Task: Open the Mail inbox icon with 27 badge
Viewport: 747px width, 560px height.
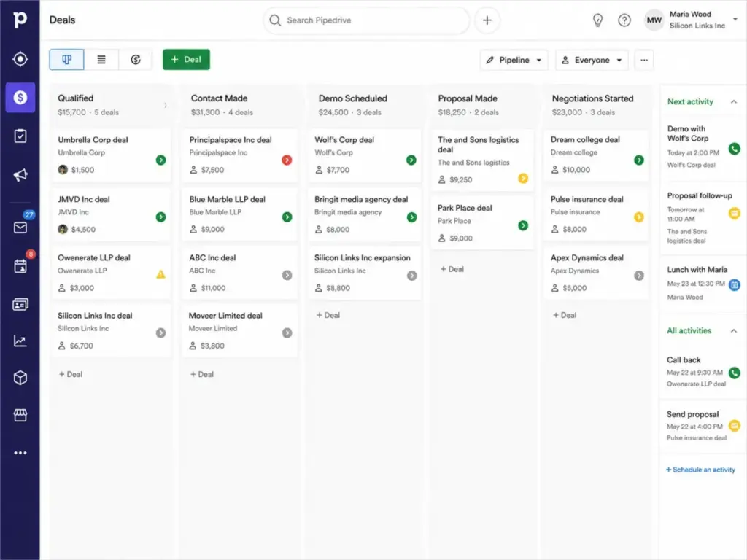Action: point(20,227)
